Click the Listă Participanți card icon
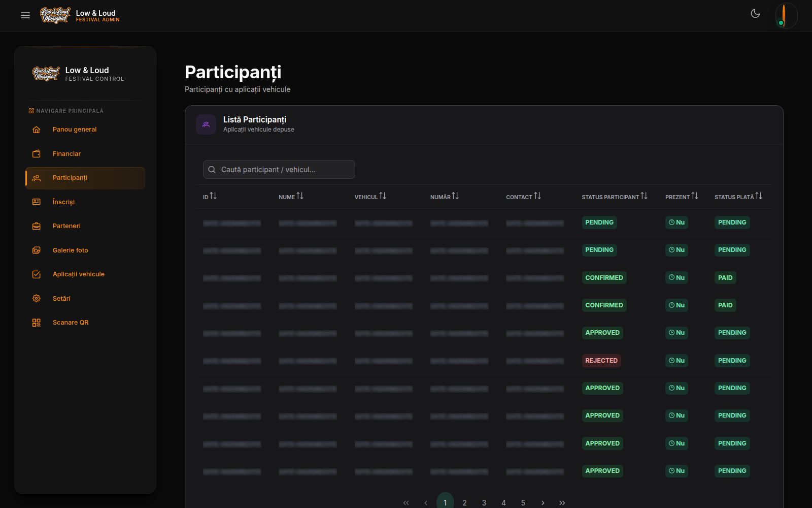The width and height of the screenshot is (812, 508). coord(206,124)
